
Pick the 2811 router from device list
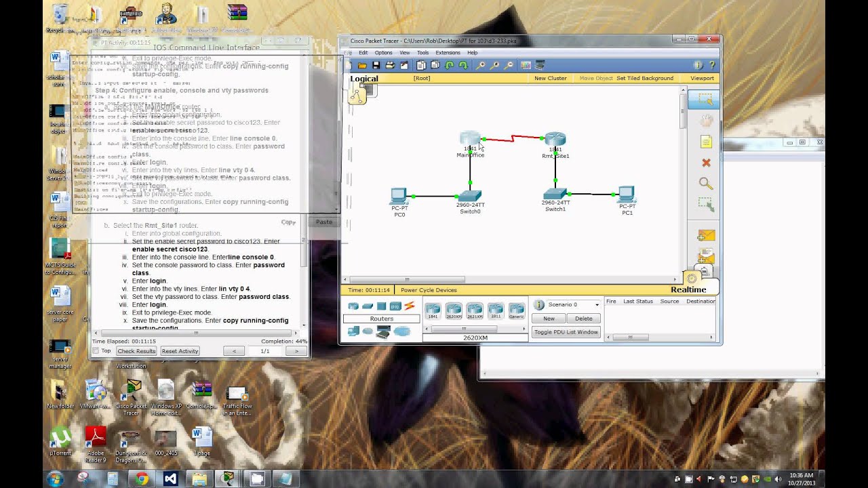496,311
